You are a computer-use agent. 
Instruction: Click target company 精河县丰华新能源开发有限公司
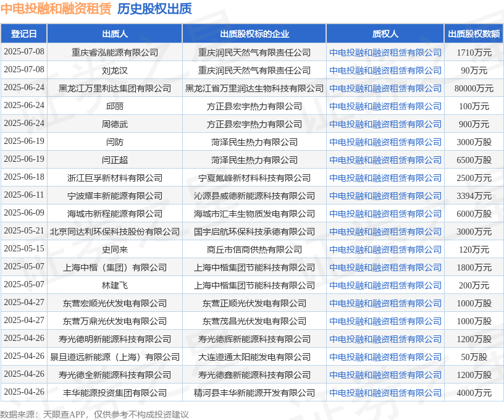coord(254,393)
